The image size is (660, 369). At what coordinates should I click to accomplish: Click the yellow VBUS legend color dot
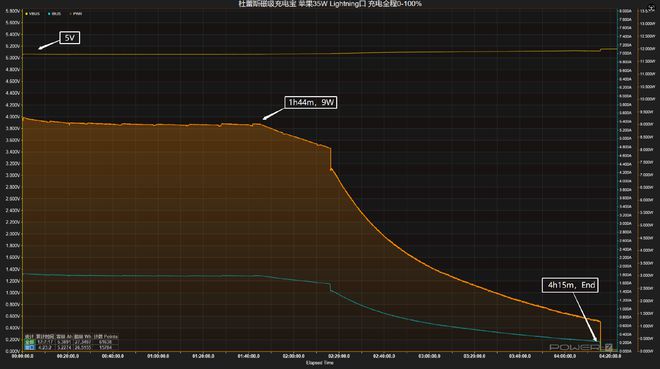coord(27,14)
